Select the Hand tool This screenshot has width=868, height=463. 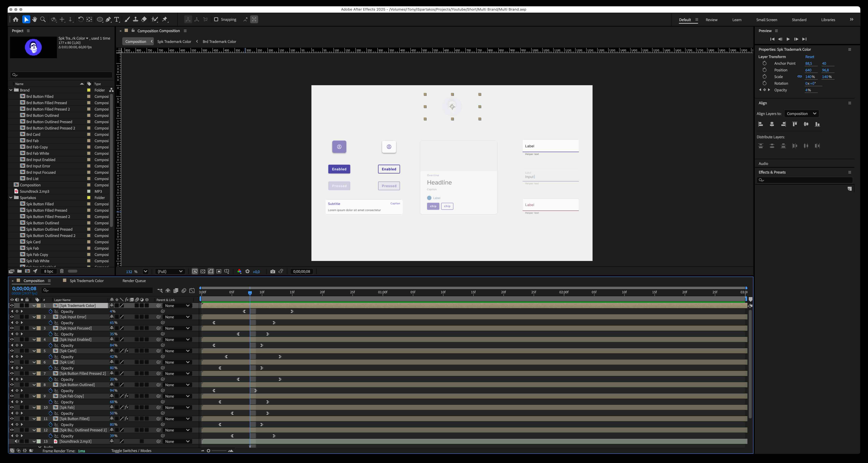pos(34,19)
